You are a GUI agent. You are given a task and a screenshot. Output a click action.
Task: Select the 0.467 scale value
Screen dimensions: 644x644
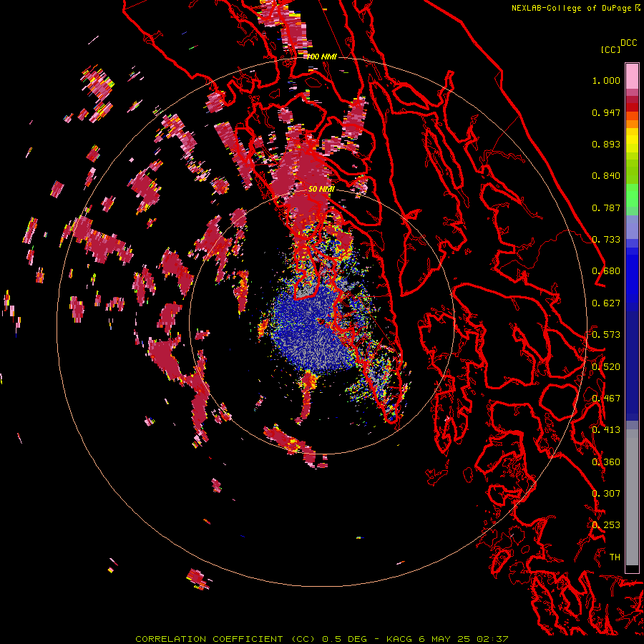[x=606, y=399]
